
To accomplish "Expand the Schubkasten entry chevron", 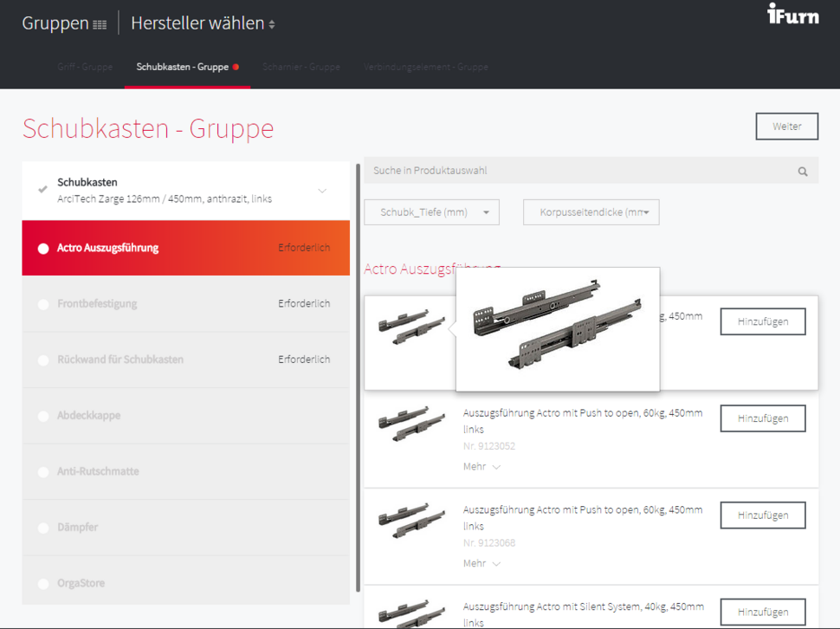I will tap(322, 191).
